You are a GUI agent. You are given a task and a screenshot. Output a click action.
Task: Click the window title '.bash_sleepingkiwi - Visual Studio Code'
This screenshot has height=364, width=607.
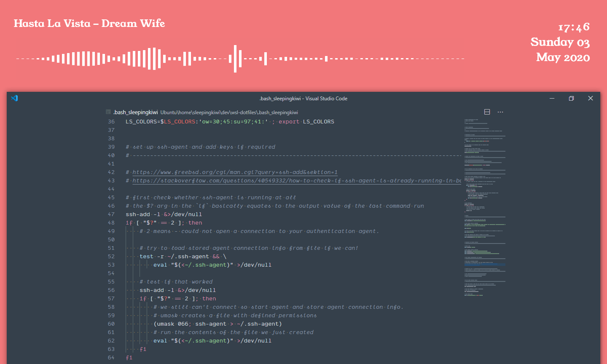[303, 99]
